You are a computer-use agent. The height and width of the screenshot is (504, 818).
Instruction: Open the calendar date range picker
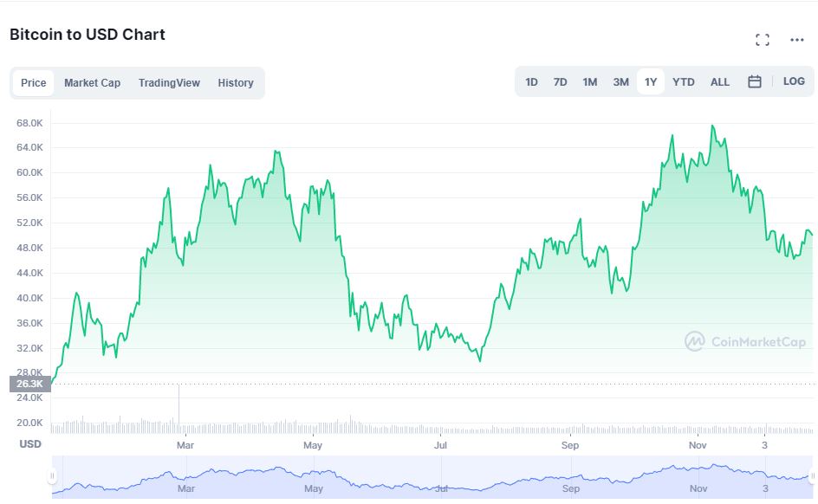tap(755, 81)
